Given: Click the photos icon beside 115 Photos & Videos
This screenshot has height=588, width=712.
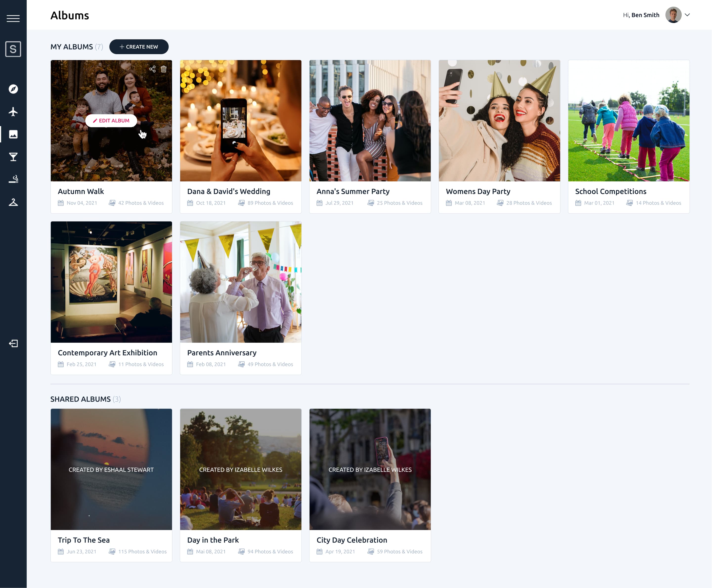Looking at the screenshot, I should [x=112, y=551].
